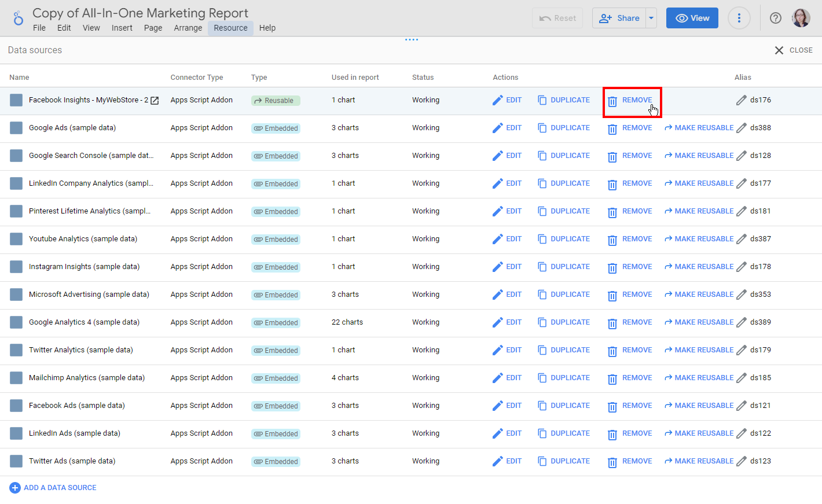Click the trash icon for Twitter Ads
The width and height of the screenshot is (822, 504).
pos(612,461)
